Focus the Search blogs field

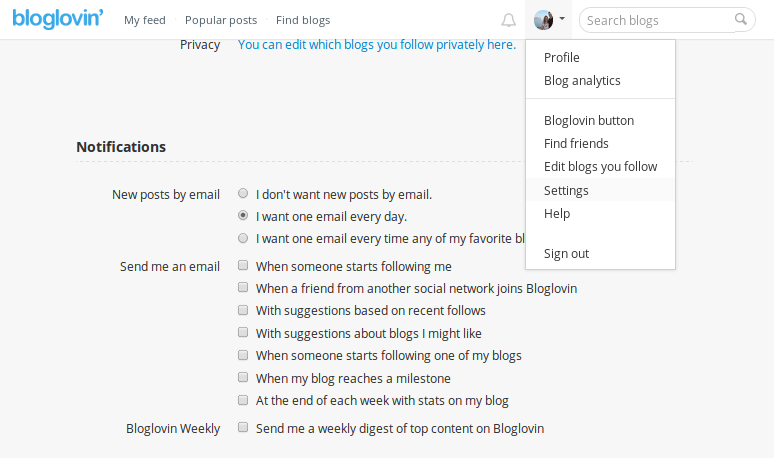(659, 20)
